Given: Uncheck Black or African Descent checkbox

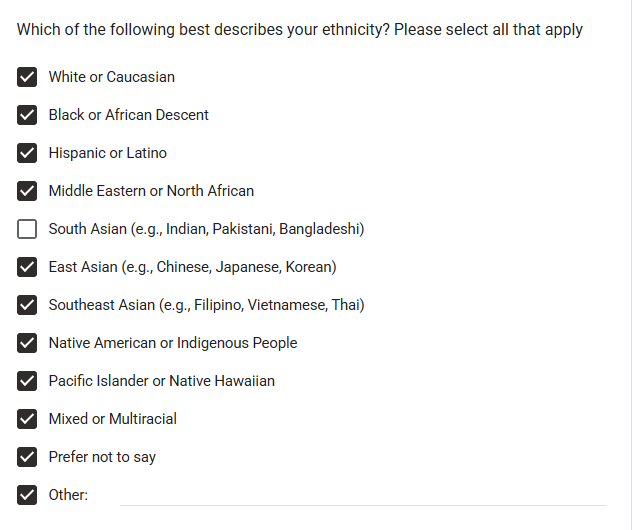Looking at the screenshot, I should coord(27,115).
